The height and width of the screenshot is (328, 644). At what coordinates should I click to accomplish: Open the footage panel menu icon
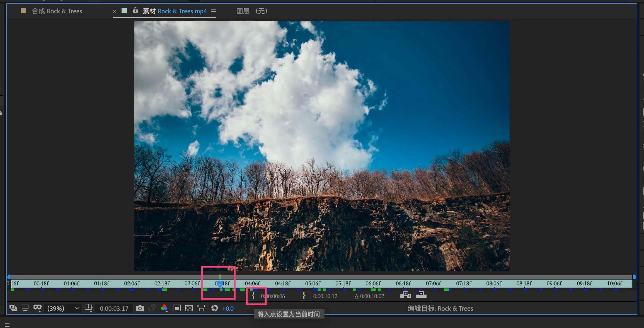(214, 11)
